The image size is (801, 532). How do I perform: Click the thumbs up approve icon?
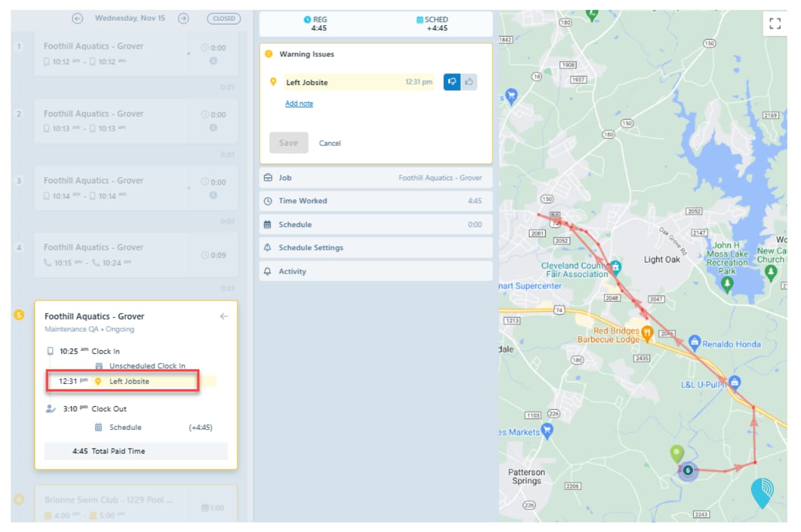(x=469, y=82)
